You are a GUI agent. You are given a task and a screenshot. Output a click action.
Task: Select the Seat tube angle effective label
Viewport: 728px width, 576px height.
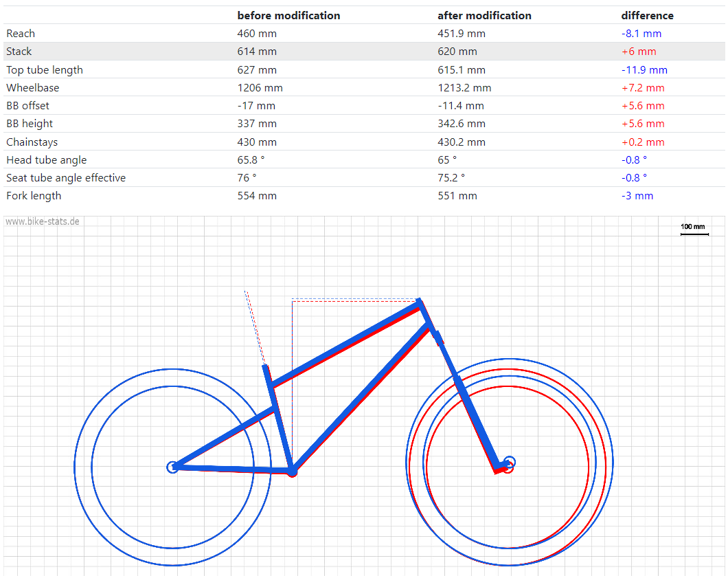point(66,178)
